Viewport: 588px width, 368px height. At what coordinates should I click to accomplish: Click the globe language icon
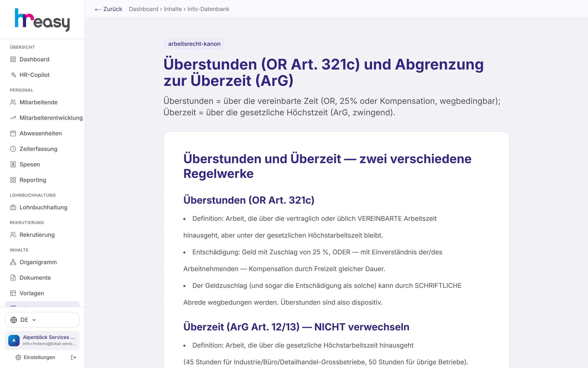pos(14,320)
